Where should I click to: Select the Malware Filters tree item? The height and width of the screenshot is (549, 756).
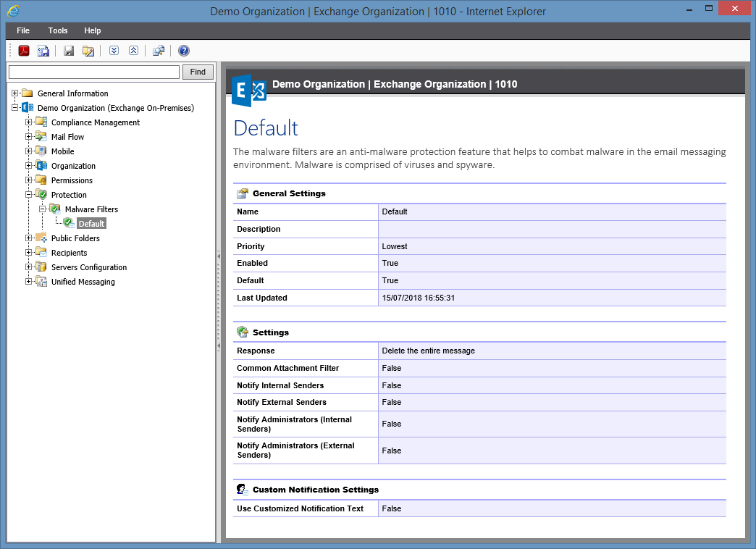pos(92,209)
